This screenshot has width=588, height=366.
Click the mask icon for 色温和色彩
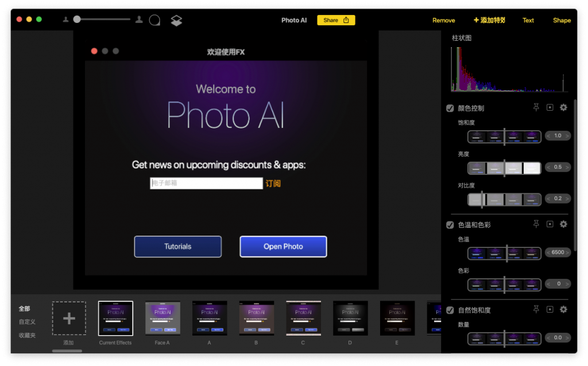[x=550, y=224]
